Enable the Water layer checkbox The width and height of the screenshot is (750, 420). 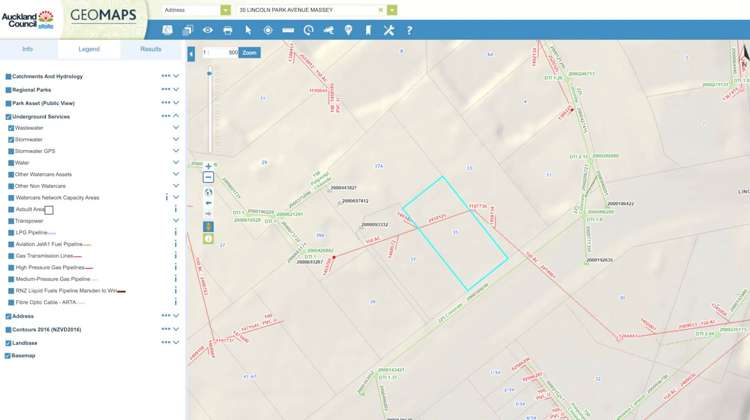click(11, 163)
